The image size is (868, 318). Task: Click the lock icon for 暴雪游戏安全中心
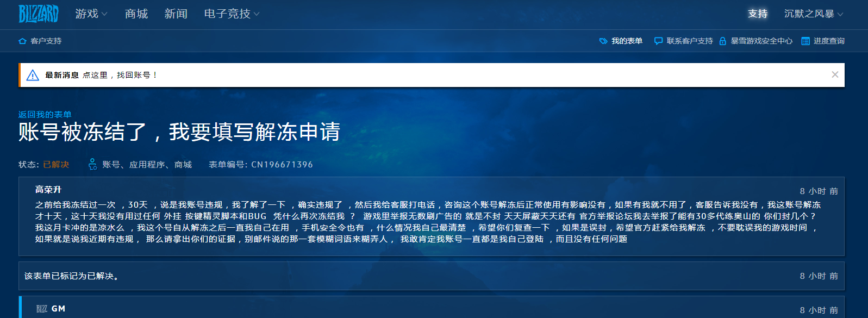(x=723, y=41)
